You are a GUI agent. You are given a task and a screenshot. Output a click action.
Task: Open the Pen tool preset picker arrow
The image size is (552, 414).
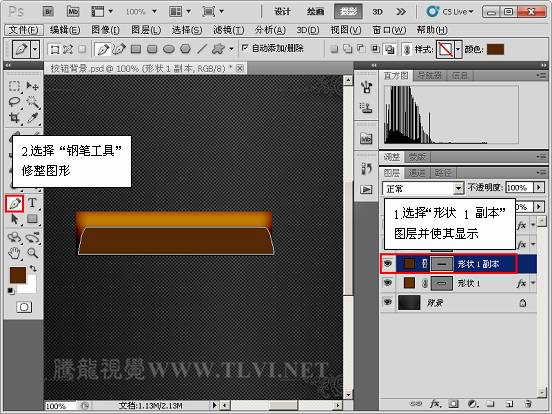pyautogui.click(x=35, y=49)
